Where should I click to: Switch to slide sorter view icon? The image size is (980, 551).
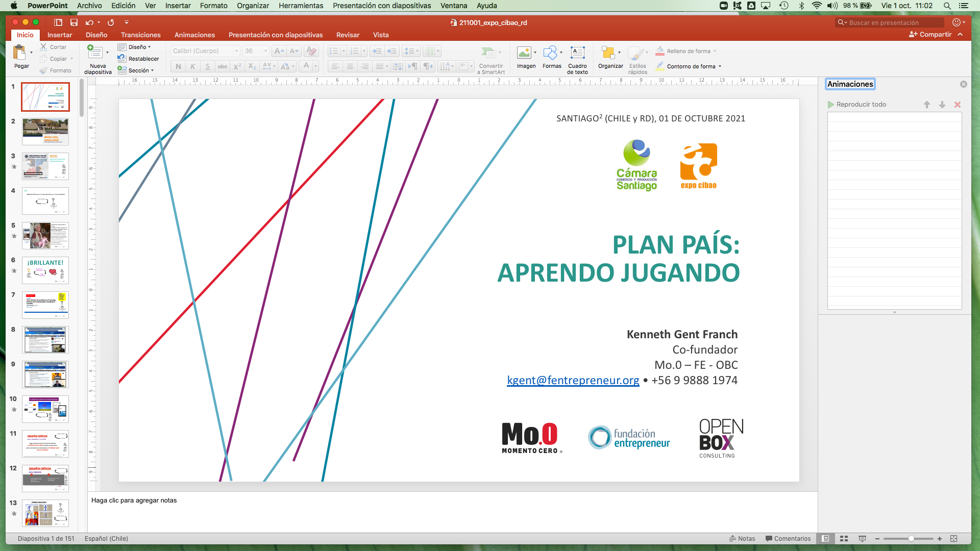pos(844,539)
